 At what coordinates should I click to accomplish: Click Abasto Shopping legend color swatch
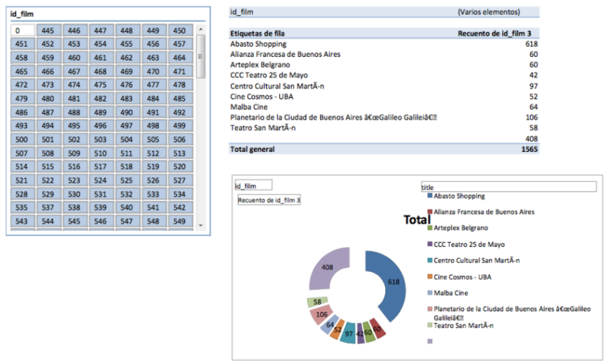430,196
